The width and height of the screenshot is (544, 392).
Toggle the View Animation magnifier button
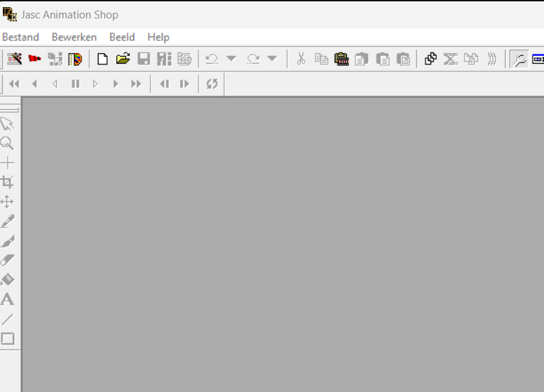(x=519, y=60)
